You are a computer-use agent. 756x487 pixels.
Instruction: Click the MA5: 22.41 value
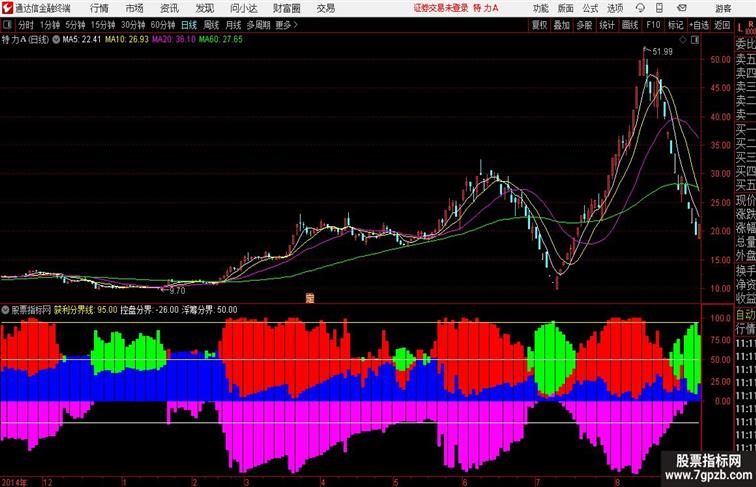tap(81, 40)
